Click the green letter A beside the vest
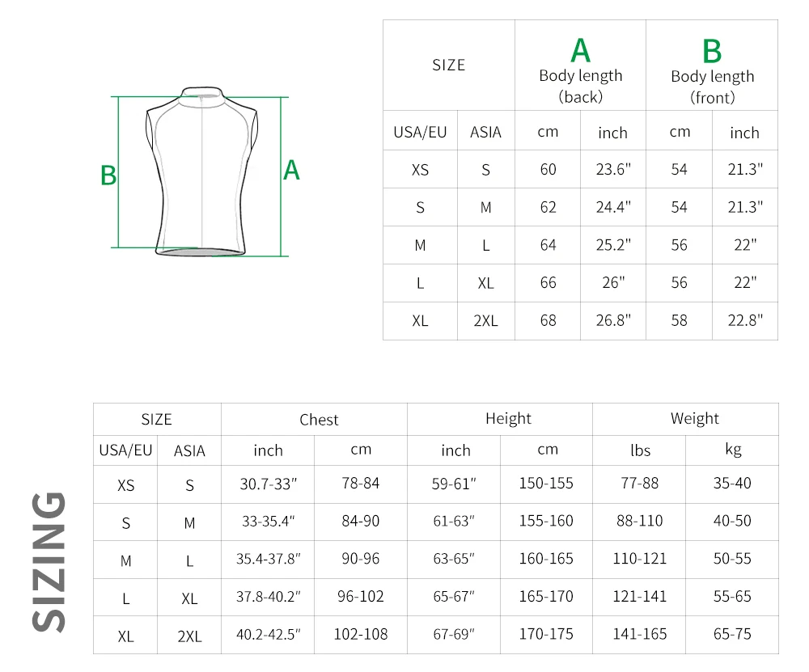Image resolution: width=809 pixels, height=672 pixels. (291, 170)
